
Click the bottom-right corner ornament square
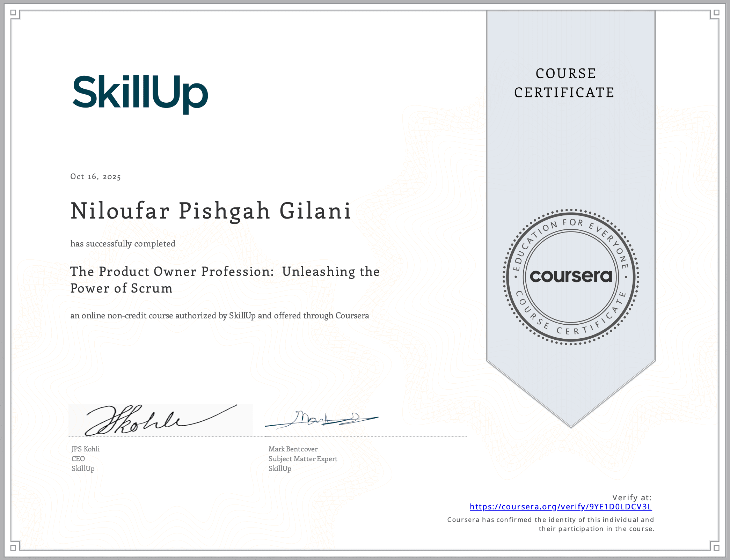[x=716, y=547]
